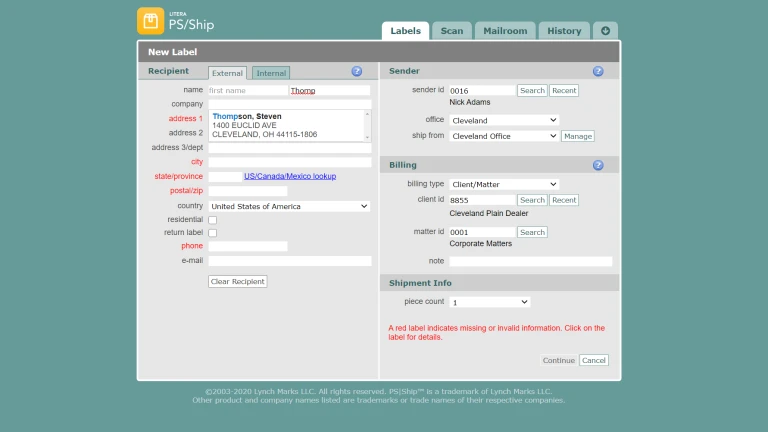Click the red address 1 label
Screen dimensions: 768x432
tap(185, 119)
